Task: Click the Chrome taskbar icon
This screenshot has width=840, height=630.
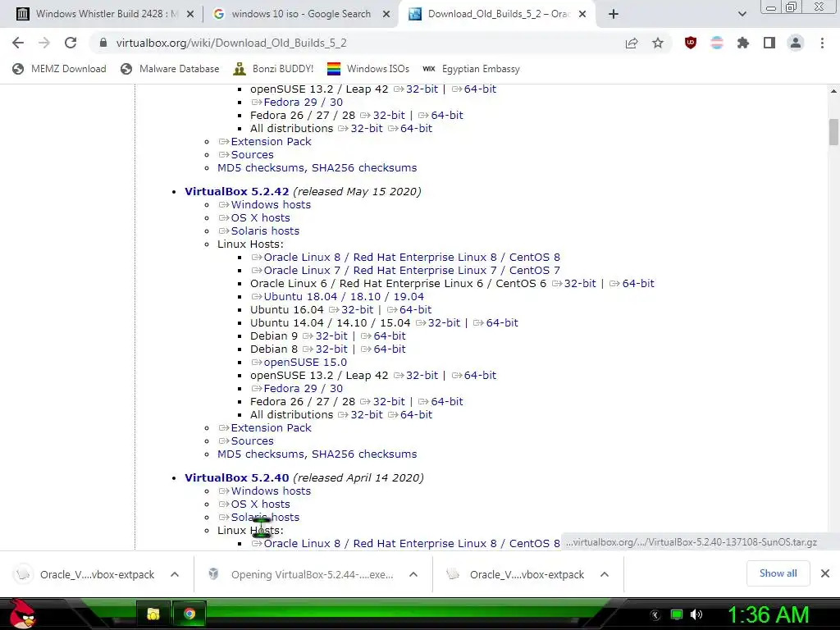Action: coord(189,614)
